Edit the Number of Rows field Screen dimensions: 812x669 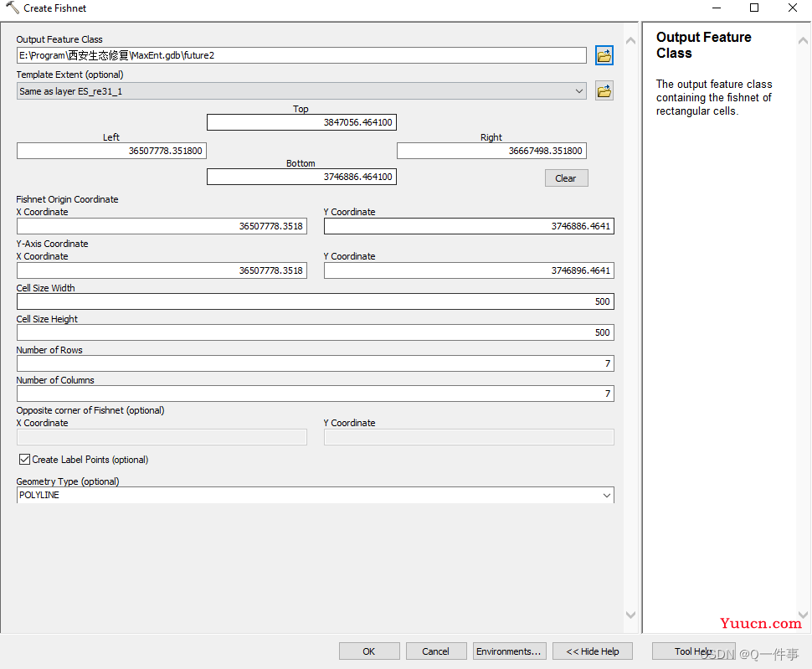click(316, 363)
